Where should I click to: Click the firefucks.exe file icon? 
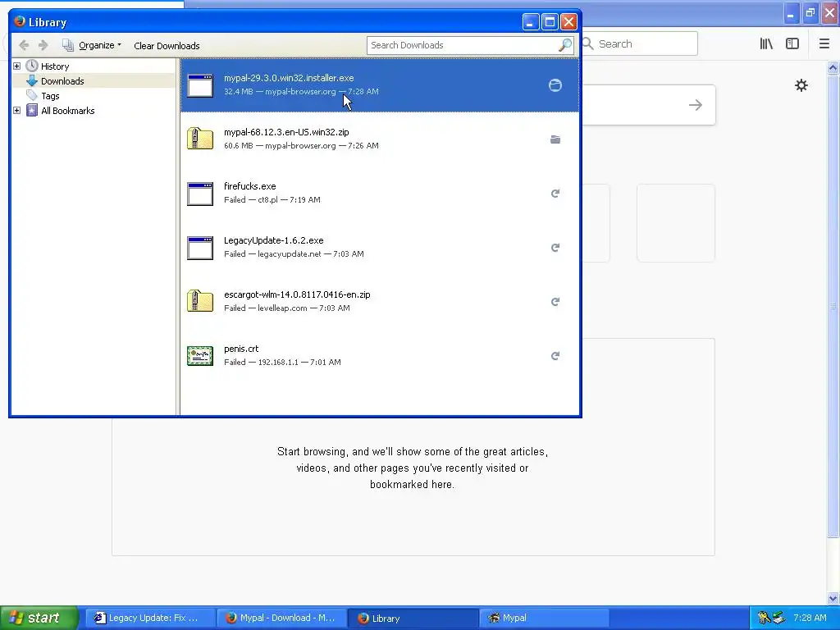[x=200, y=194]
